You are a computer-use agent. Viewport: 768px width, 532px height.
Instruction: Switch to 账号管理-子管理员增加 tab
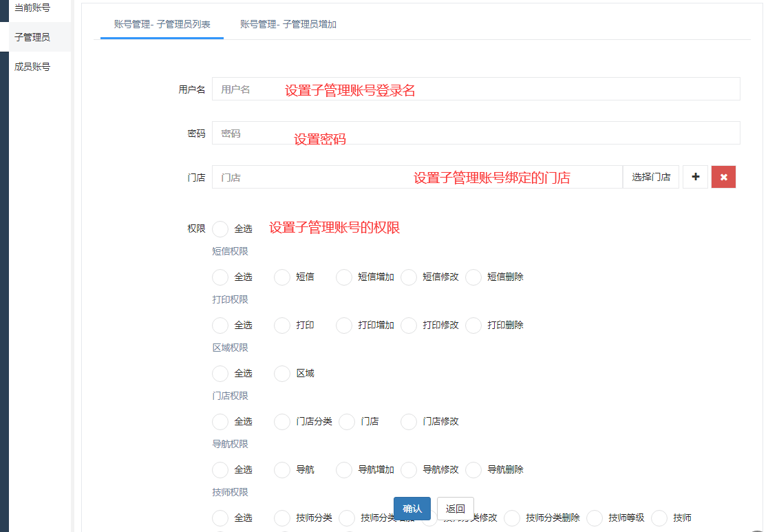(288, 24)
